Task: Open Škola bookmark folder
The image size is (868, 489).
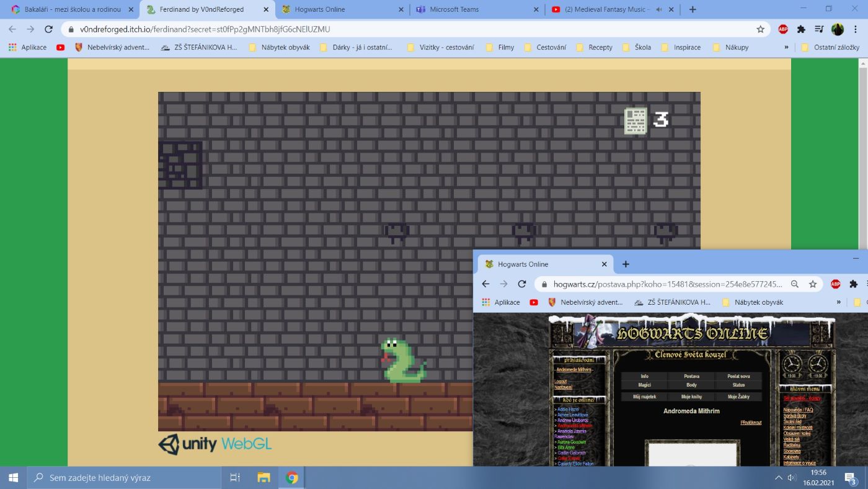Action: point(636,47)
